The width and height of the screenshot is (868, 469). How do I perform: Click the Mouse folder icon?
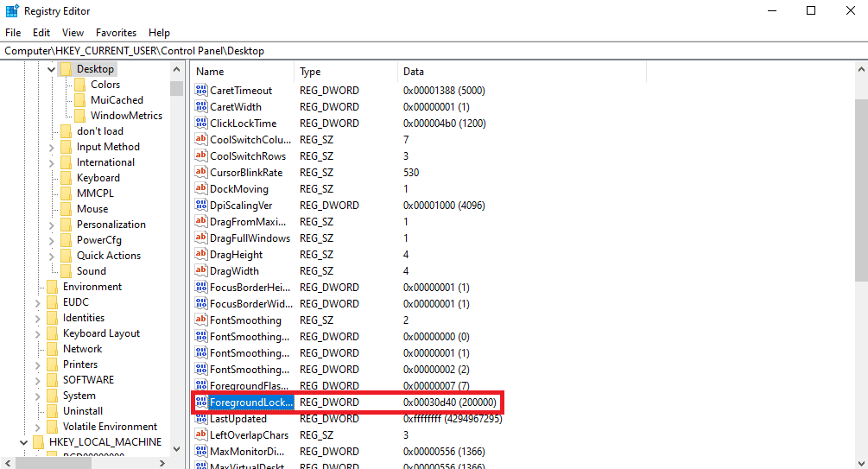pyautogui.click(x=66, y=209)
